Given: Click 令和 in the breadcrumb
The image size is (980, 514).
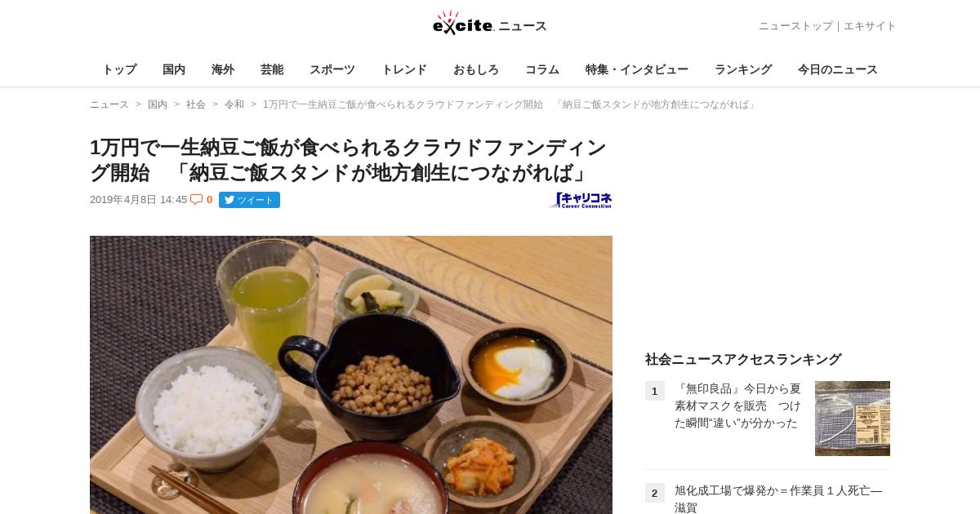Looking at the screenshot, I should click(234, 104).
